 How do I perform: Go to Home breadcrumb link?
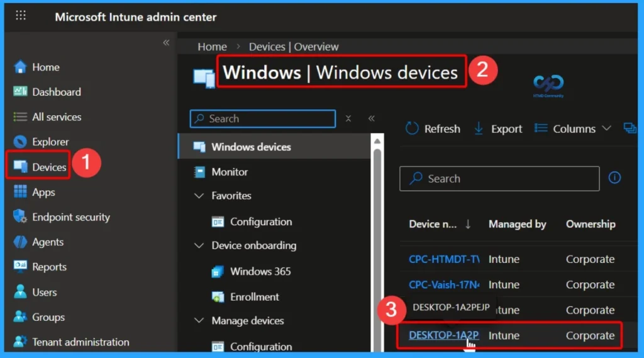click(212, 47)
